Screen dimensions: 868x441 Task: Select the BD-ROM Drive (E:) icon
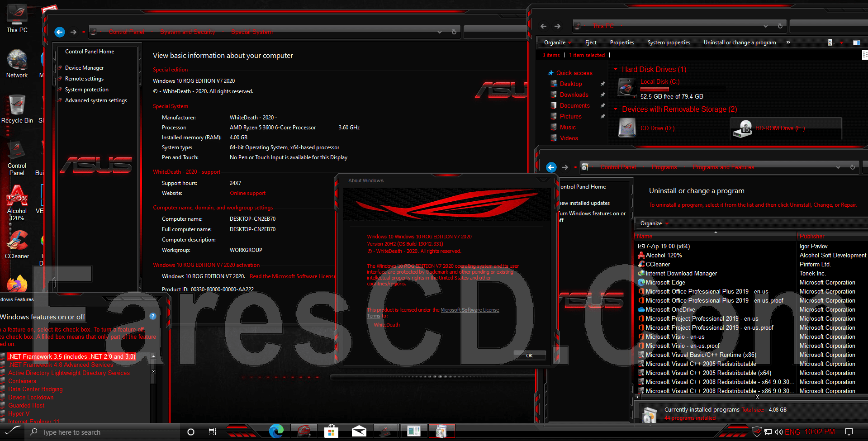(743, 128)
